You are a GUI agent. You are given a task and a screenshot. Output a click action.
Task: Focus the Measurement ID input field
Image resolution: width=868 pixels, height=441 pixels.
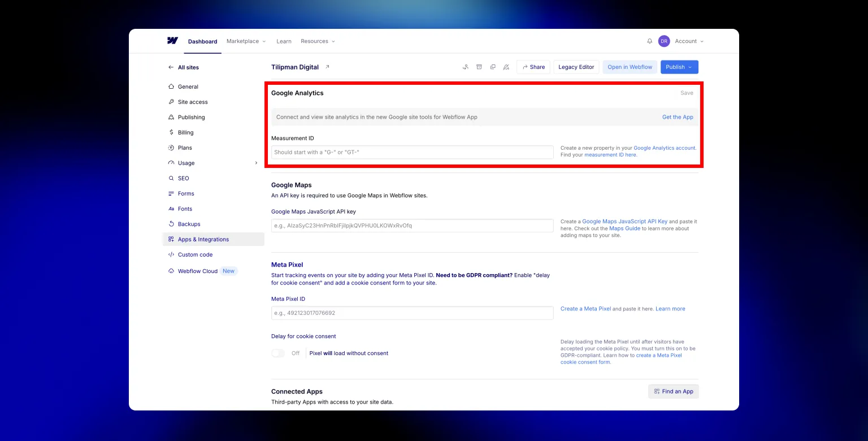coord(413,152)
